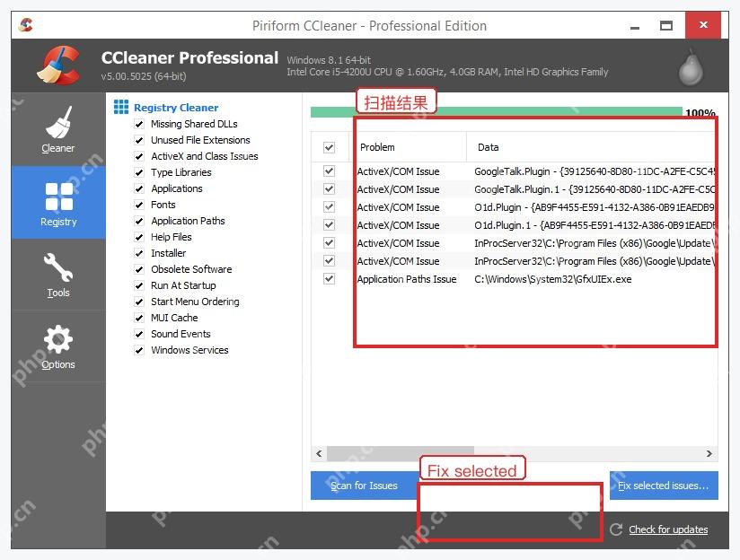Select the Registry section icon
Viewport: 740px width, 560px height.
[59, 197]
